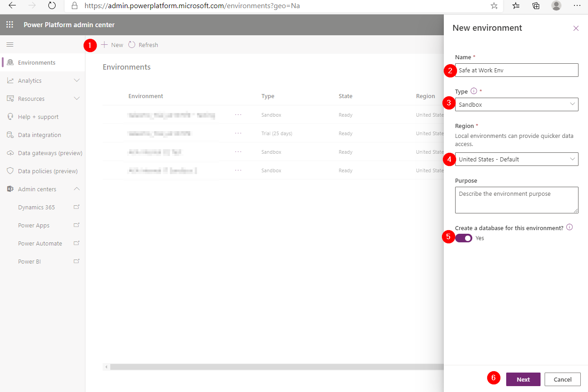Select the Environments globe icon in sidebar

[x=9, y=62]
